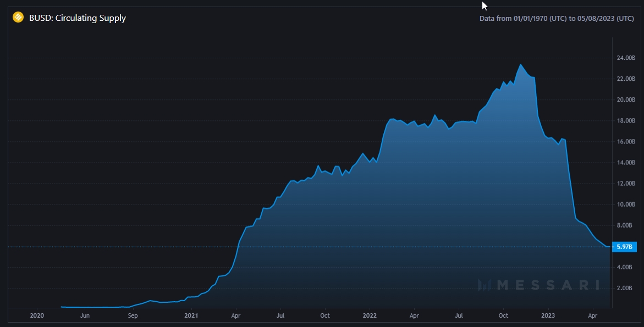Click the 2023 year label on the time axis
The width and height of the screenshot is (644, 327).
[548, 315]
